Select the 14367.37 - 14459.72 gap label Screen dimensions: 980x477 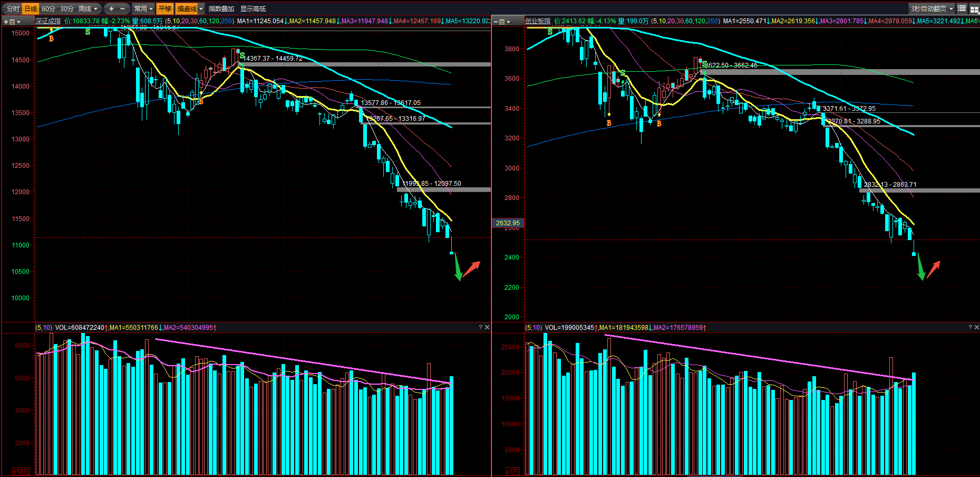[273, 59]
